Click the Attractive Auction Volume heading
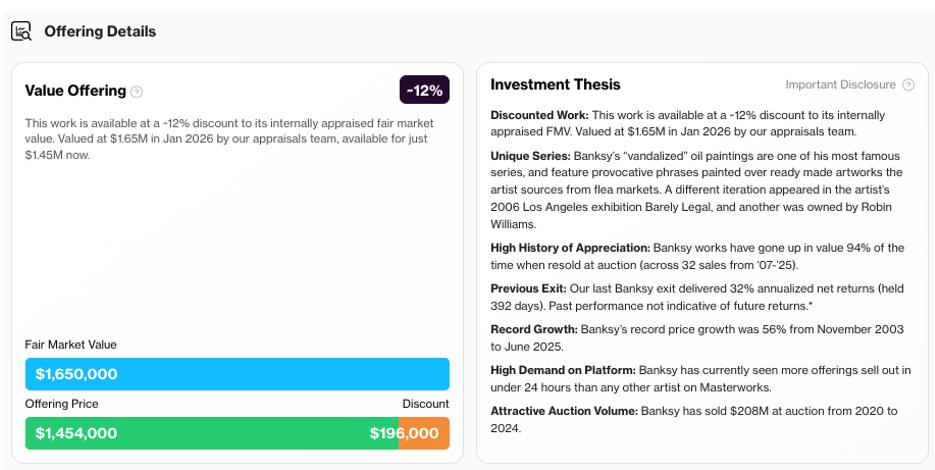 pos(564,411)
